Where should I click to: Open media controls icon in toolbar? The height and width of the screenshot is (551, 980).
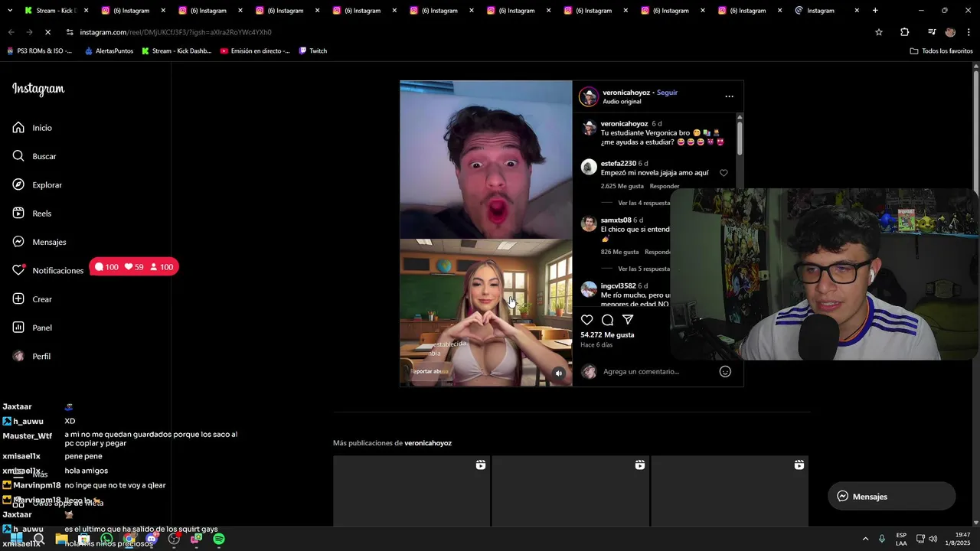932,32
